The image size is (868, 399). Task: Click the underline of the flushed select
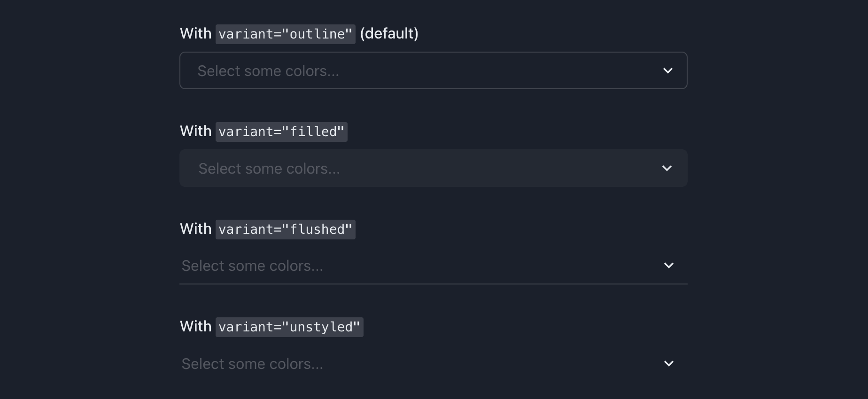[x=433, y=284]
